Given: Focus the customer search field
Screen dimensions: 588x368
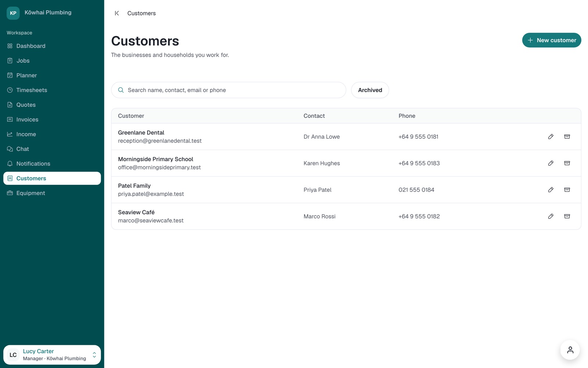Looking at the screenshot, I should (229, 90).
